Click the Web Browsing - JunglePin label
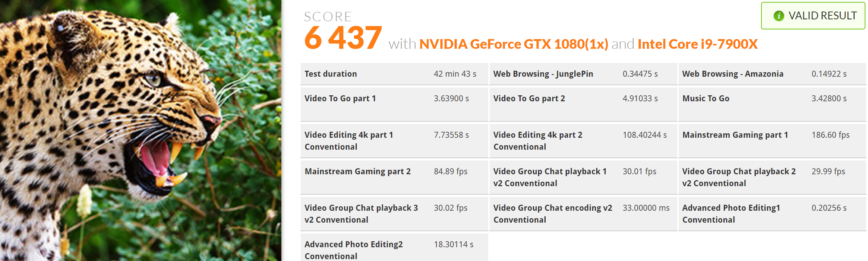Screen dimensions: 868x261 pyautogui.click(x=543, y=74)
